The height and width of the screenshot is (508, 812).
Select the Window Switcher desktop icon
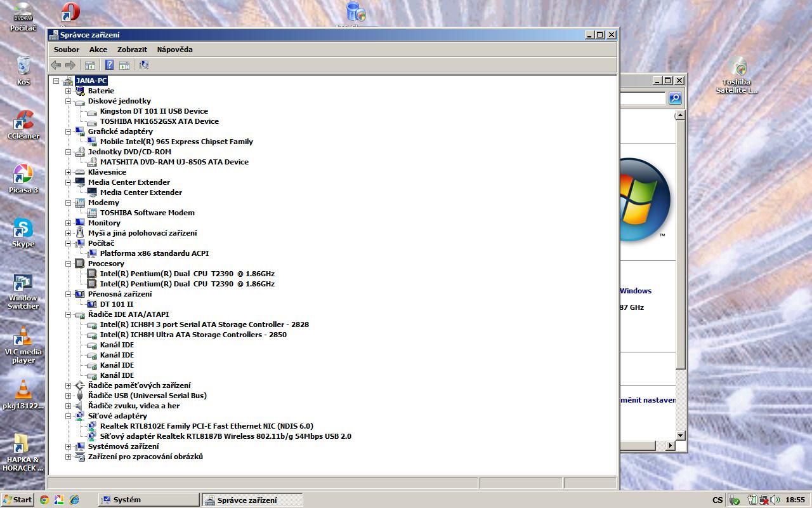point(23,292)
